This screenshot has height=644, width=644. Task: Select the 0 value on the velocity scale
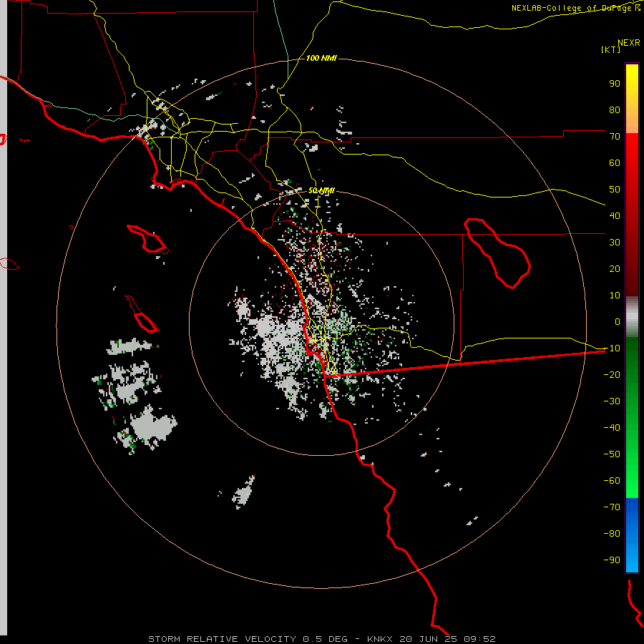click(x=618, y=321)
